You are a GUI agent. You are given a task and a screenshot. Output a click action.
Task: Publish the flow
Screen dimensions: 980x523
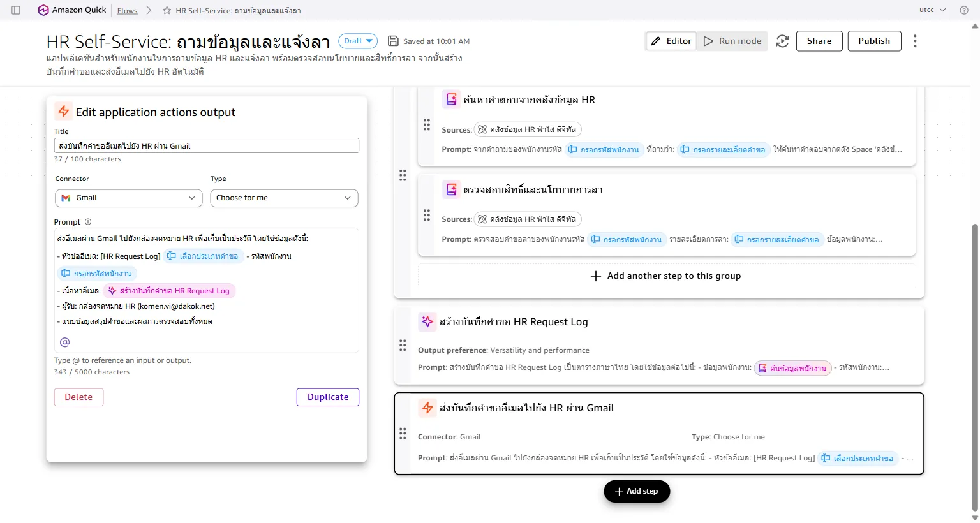click(874, 41)
